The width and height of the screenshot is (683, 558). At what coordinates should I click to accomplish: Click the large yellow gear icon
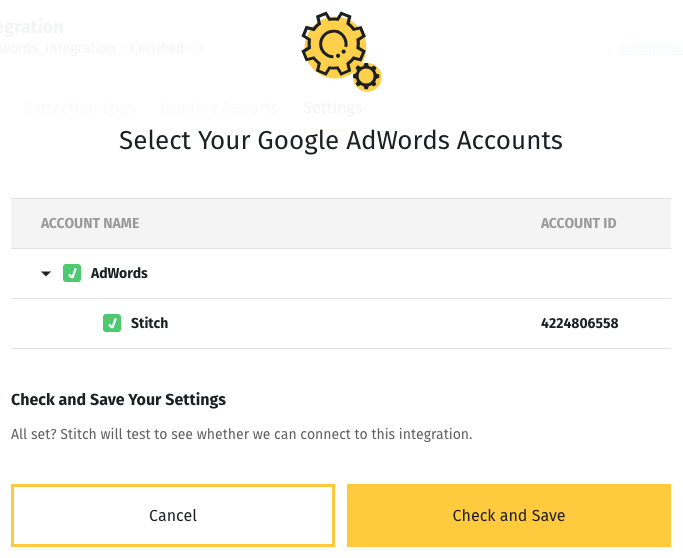334,45
